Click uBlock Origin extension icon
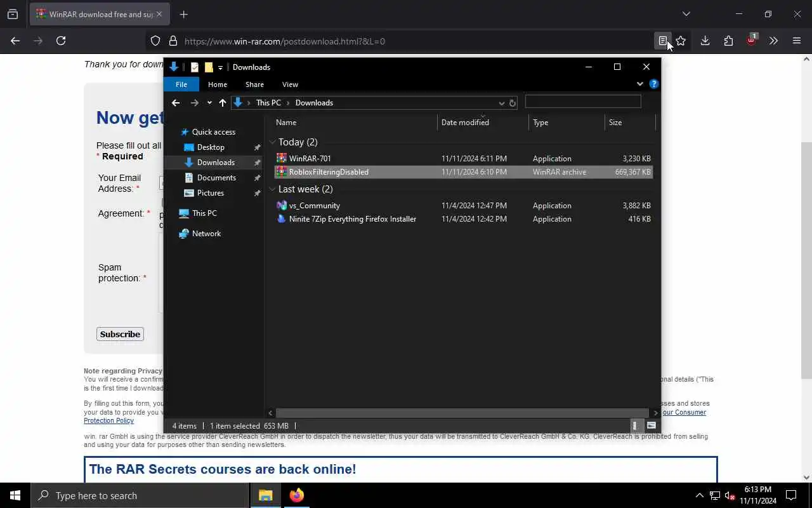Screen dimensions: 812x508 click(751, 41)
